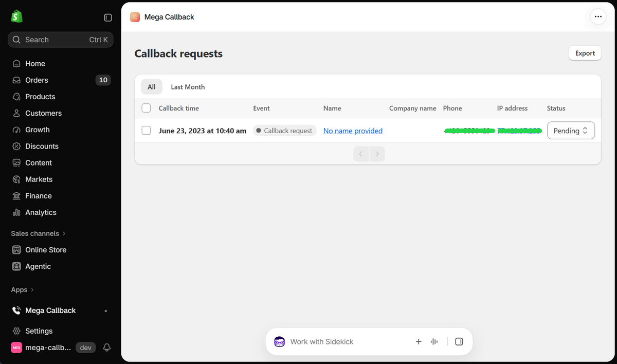Click the mega-callb store avatar icon

[16, 348]
